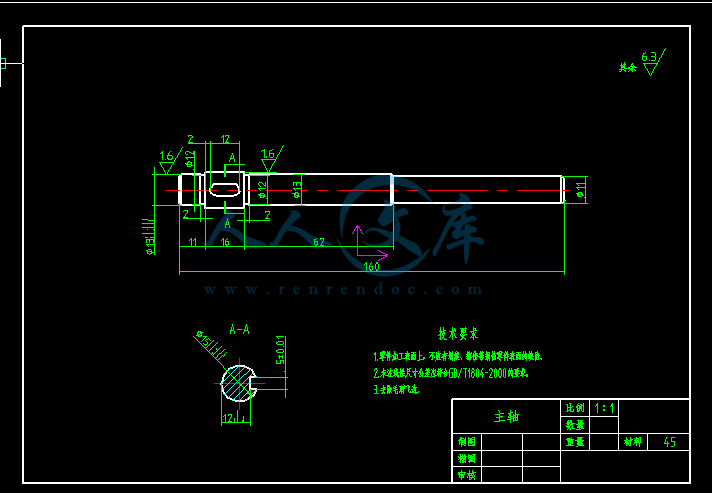The image size is (712, 493).
Task: Click the hatched A-A cross-section circle
Action: pos(238,381)
